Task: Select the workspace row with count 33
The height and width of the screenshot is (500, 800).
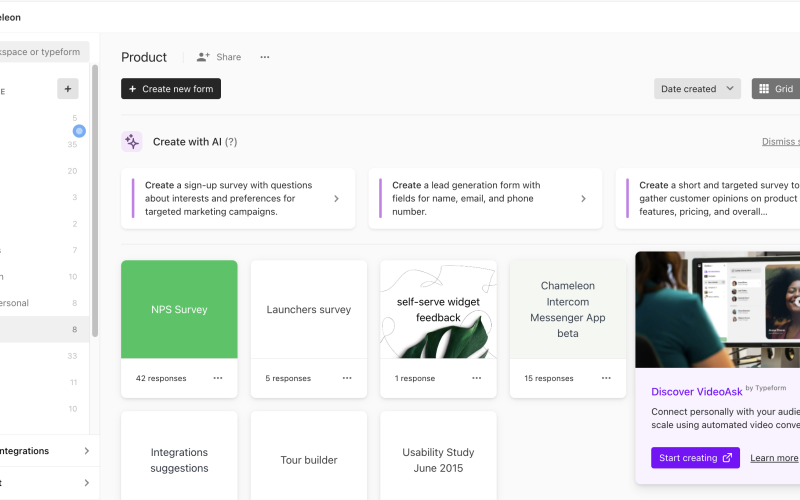Action: (44, 356)
